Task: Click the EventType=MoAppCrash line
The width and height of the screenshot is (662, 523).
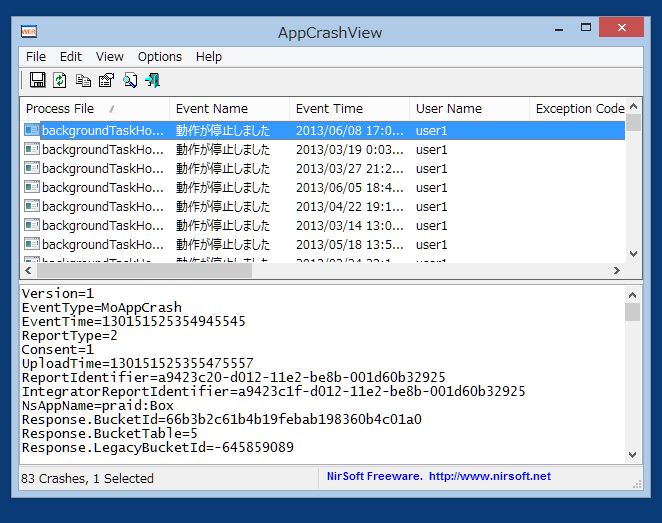Action: click(102, 307)
